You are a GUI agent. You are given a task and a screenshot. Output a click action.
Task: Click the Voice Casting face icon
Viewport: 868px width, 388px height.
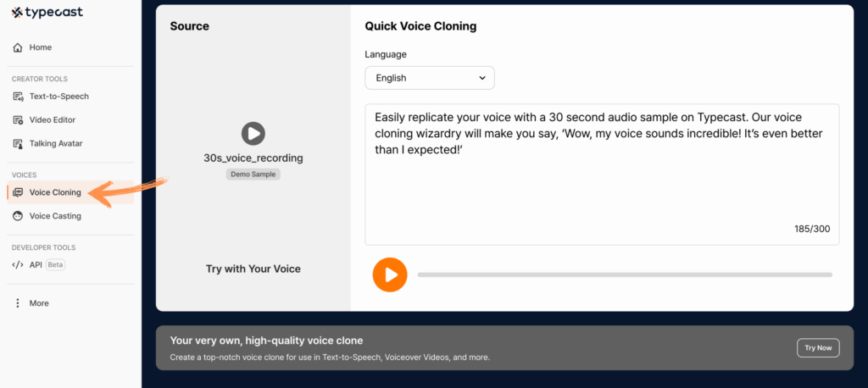[18, 216]
